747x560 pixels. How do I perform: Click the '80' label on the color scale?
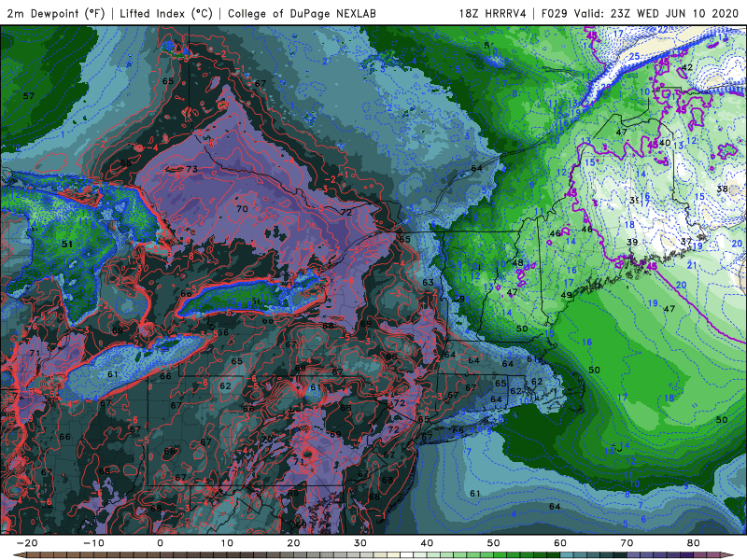point(694,543)
